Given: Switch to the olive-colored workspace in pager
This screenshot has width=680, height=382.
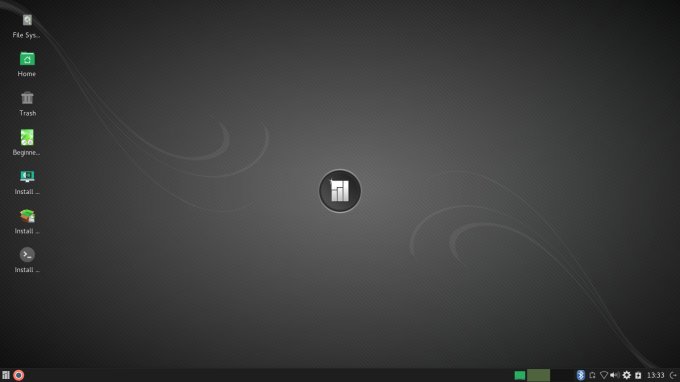Looking at the screenshot, I should tap(539, 375).
